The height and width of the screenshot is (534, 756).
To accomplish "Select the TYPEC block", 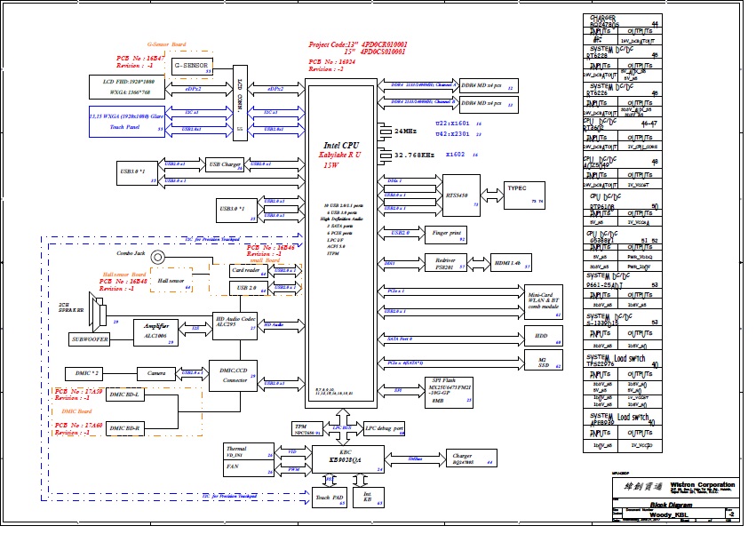I will [524, 195].
